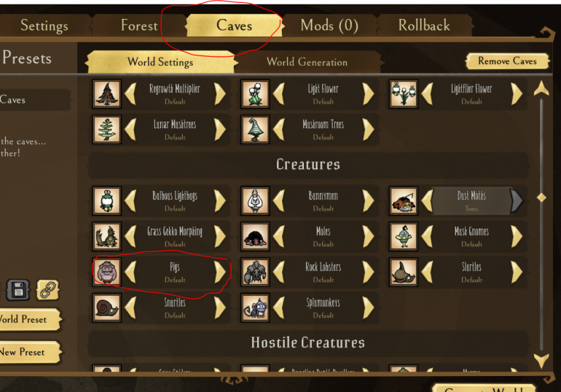Switch to the Forest tab
The image size is (561, 392).
139,26
